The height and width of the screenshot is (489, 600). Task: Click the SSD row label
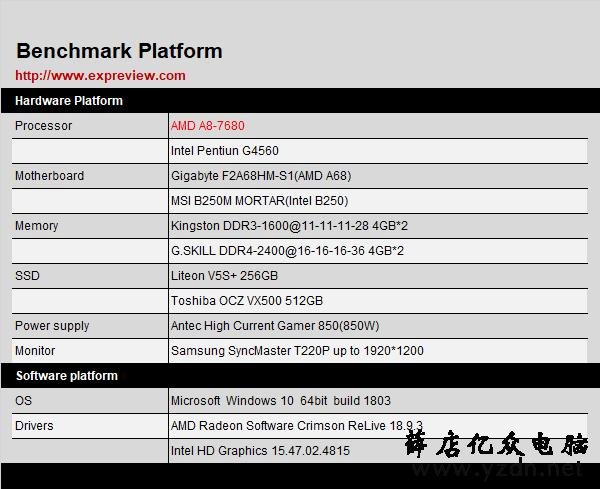[27, 276]
